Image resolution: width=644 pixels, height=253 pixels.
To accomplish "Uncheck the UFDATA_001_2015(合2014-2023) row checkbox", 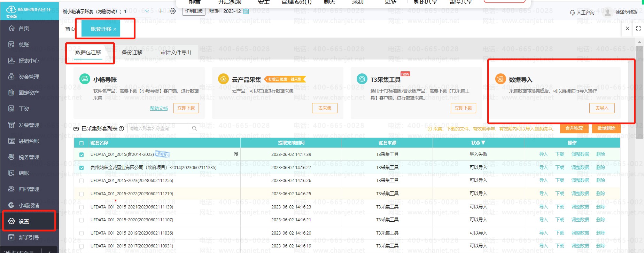I will tap(82, 155).
